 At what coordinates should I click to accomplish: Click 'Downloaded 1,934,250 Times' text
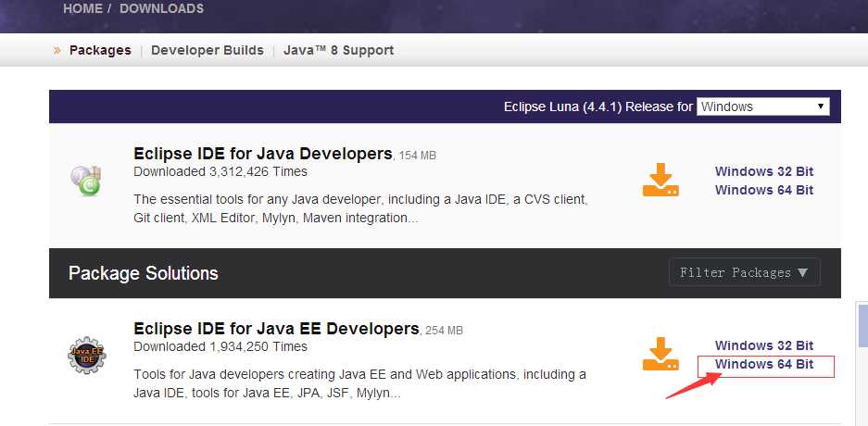pos(220,346)
